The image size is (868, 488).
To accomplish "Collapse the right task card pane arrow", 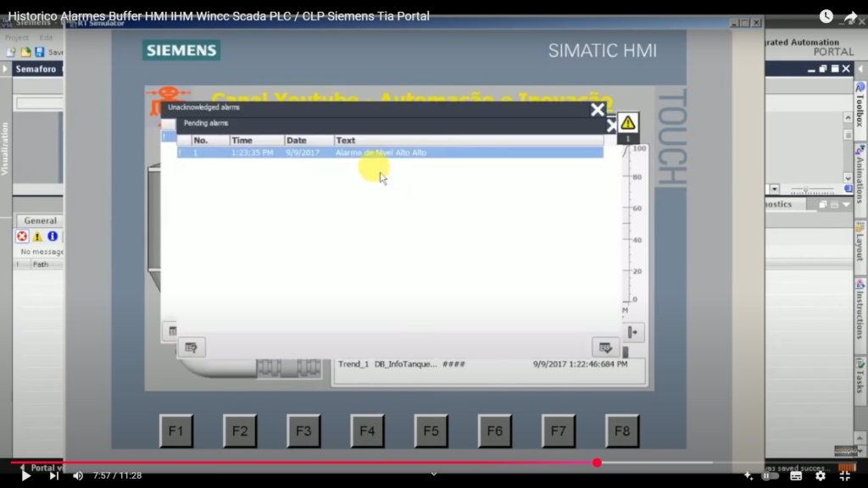I will (x=861, y=69).
